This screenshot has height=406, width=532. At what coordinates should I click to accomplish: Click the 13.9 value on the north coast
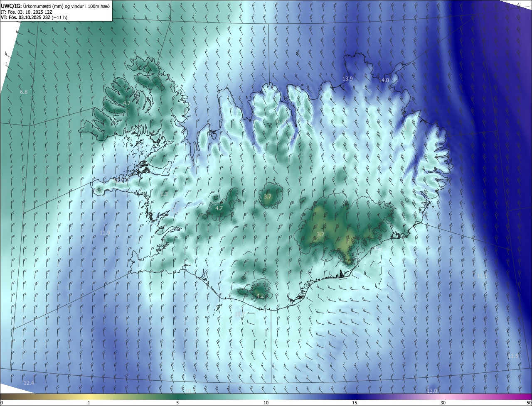(347, 78)
